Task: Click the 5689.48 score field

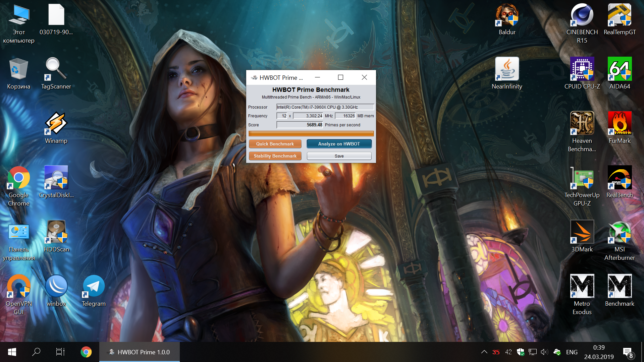Action: [x=300, y=125]
